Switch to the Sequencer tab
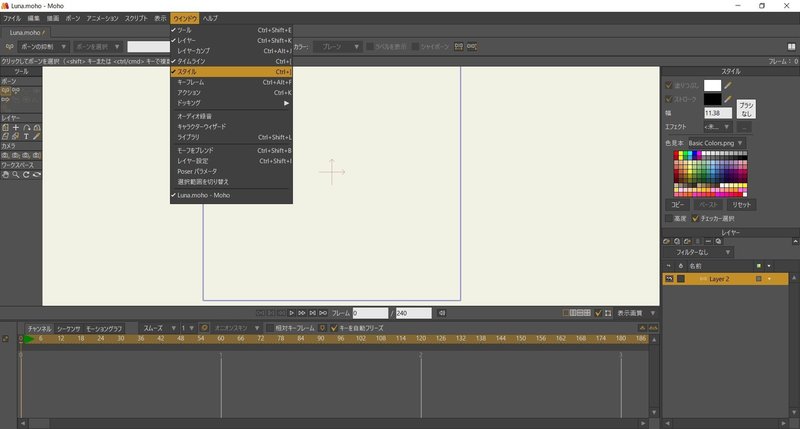800x429 pixels. click(x=69, y=329)
